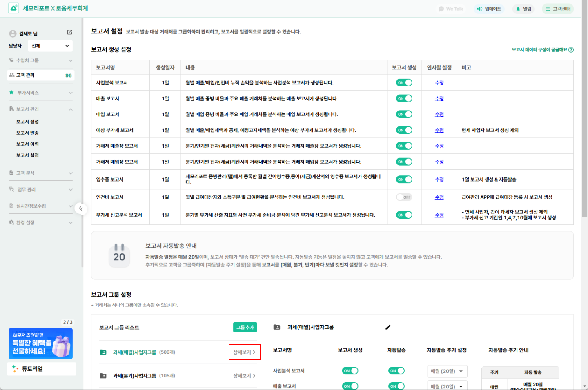Open 알림 bell notifications
588x390 pixels.
click(523, 9)
